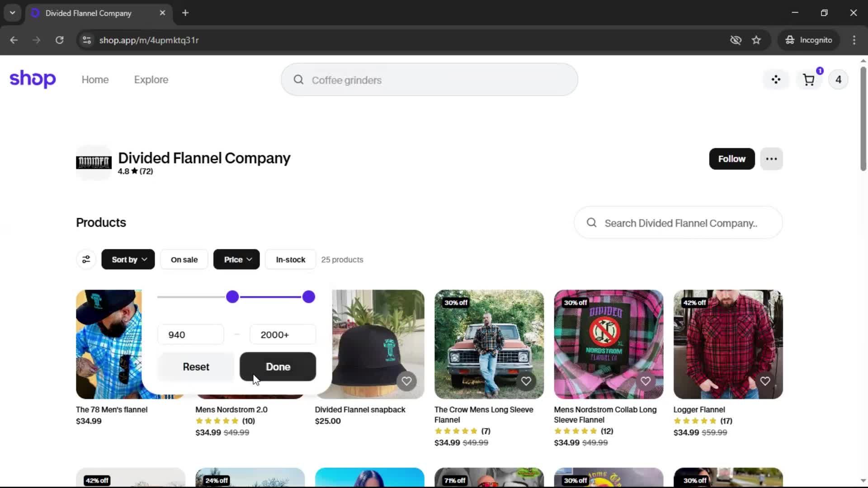Toggle the In-stock filter
Screen dimensions: 868x488
[x=290, y=259]
